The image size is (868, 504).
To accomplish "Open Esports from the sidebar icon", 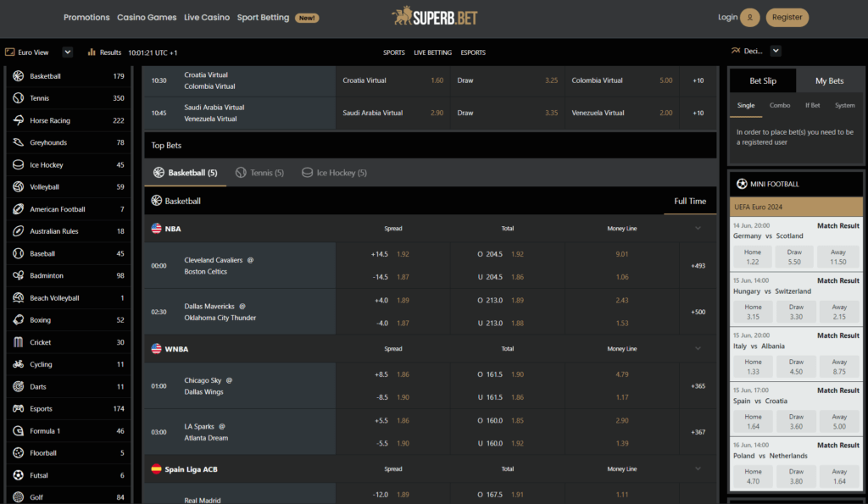I will tap(18, 408).
